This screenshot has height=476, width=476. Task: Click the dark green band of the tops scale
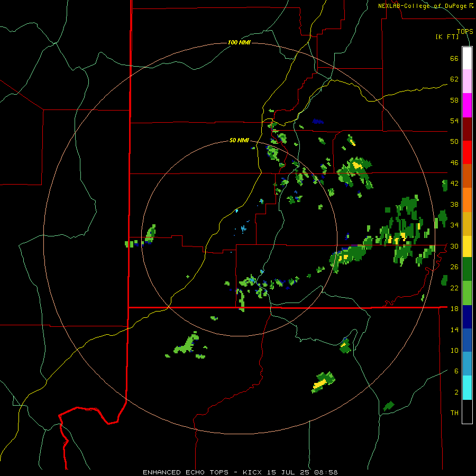pos(467,269)
